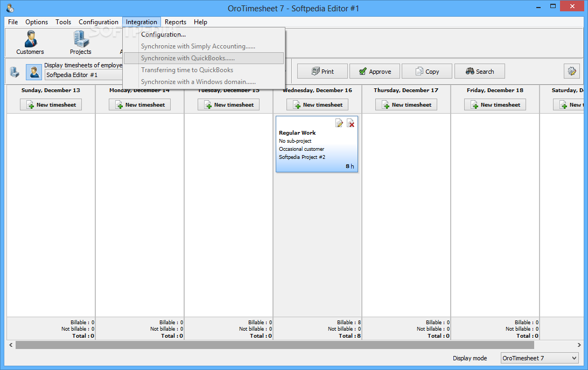588x370 pixels.
Task: Select Synchronize with QuickBooks entry
Action: [204, 58]
